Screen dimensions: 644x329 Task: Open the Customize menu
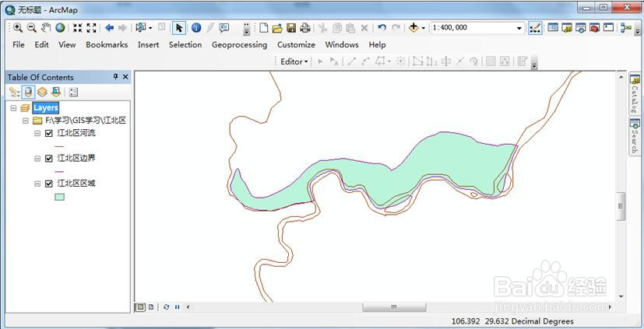click(296, 44)
